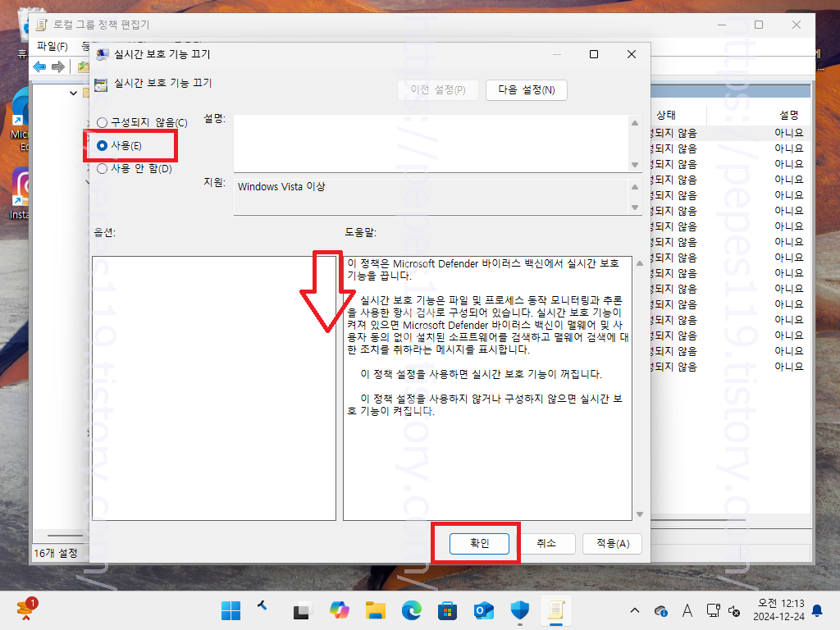Click the IME A input indicator
Image resolution: width=840 pixels, height=630 pixels.
pos(687,610)
